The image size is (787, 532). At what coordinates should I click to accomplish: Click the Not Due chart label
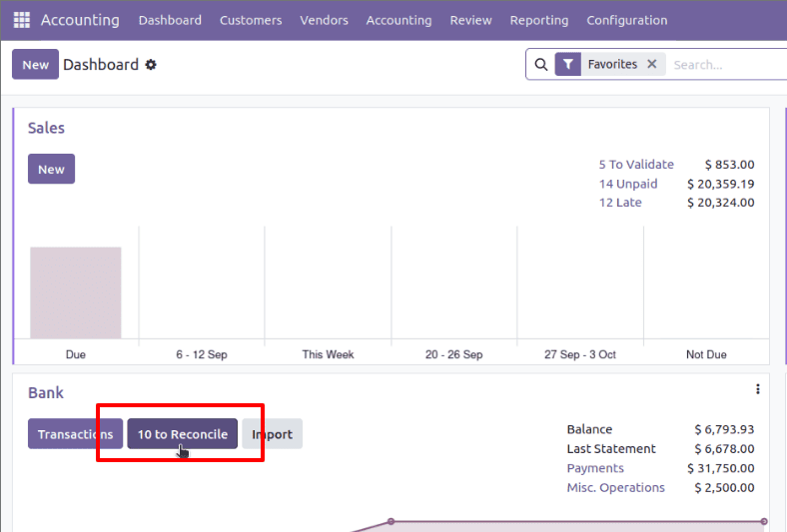click(706, 354)
